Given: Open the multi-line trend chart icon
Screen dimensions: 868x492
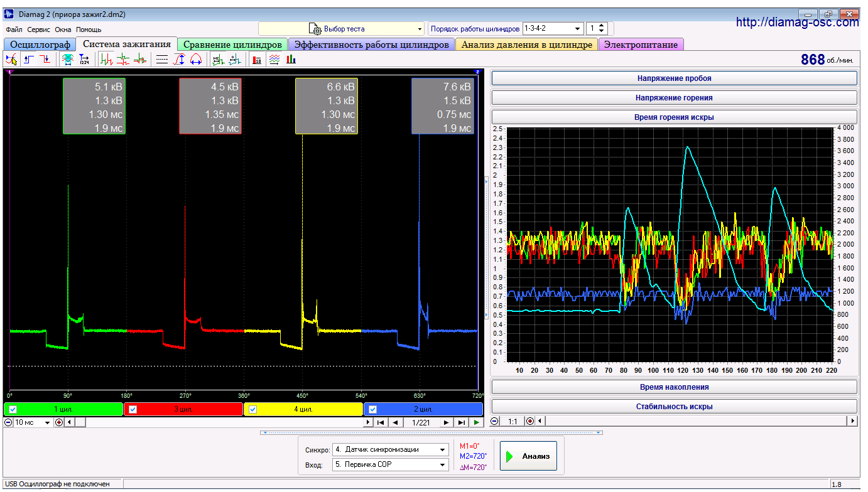Looking at the screenshot, I should coord(274,60).
